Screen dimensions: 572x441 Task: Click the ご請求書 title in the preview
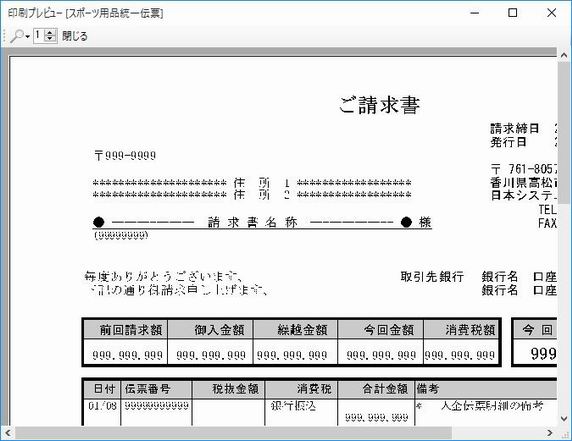(x=379, y=105)
